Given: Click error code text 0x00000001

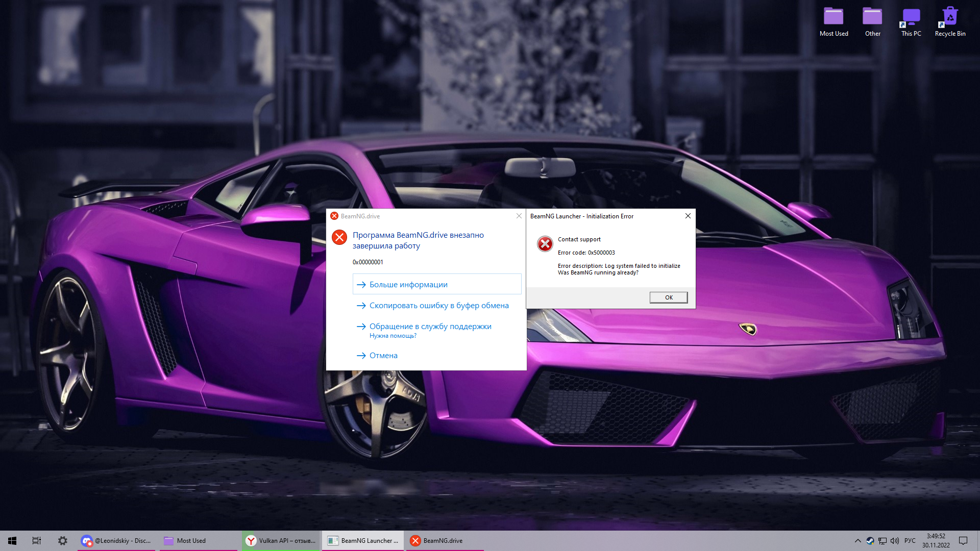Looking at the screenshot, I should 367,262.
